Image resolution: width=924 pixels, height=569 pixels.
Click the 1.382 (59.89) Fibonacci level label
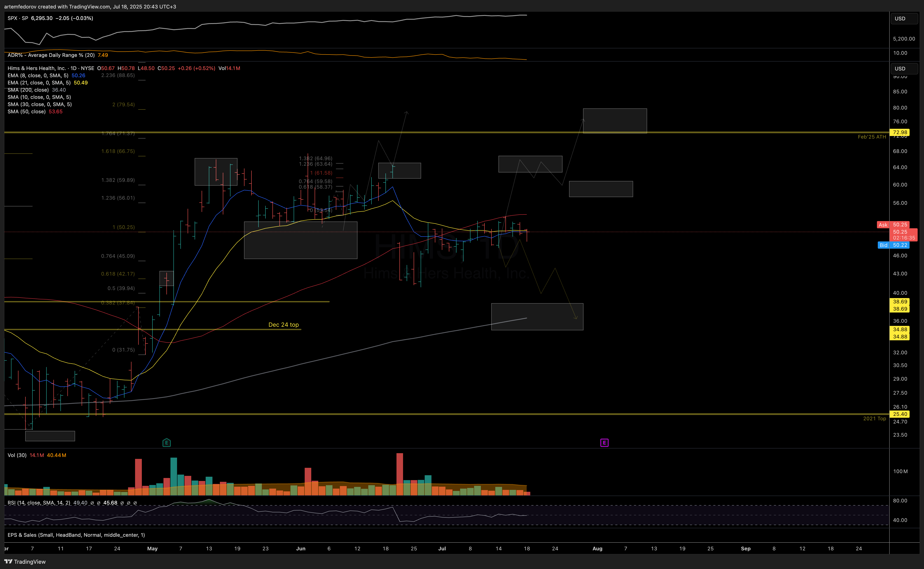pyautogui.click(x=118, y=180)
